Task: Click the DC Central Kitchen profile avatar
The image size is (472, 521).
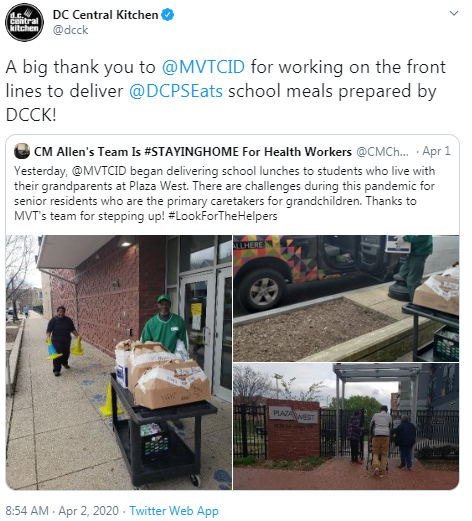Action: (24, 22)
